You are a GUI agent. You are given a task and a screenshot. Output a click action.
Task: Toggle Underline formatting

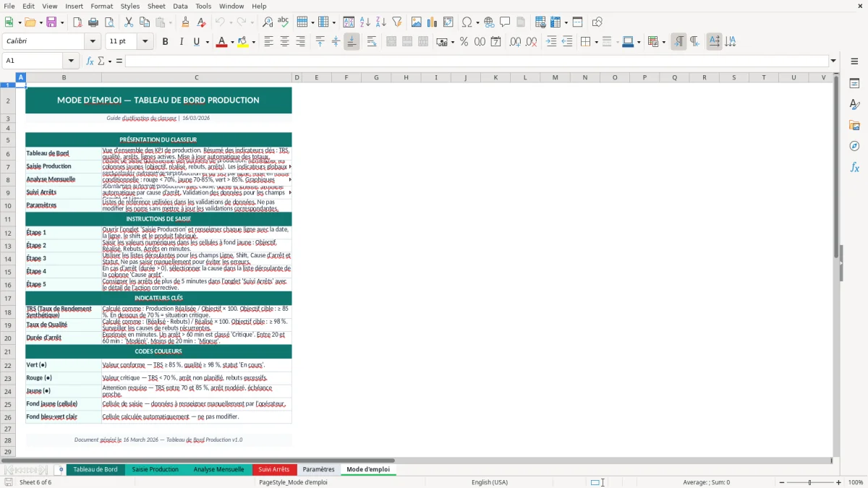(x=197, y=42)
